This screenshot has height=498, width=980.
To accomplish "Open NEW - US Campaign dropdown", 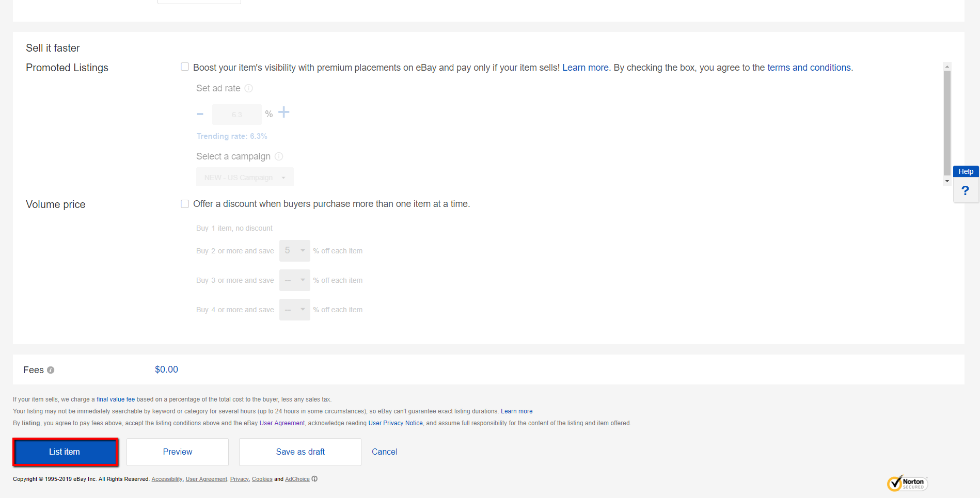I will point(245,177).
